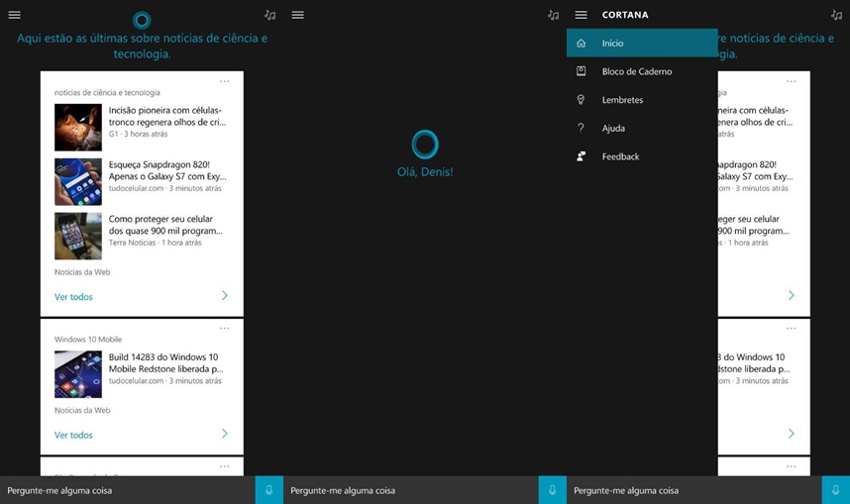Tap microphone button in middle screen
This screenshot has width=850, height=504.
(x=553, y=490)
